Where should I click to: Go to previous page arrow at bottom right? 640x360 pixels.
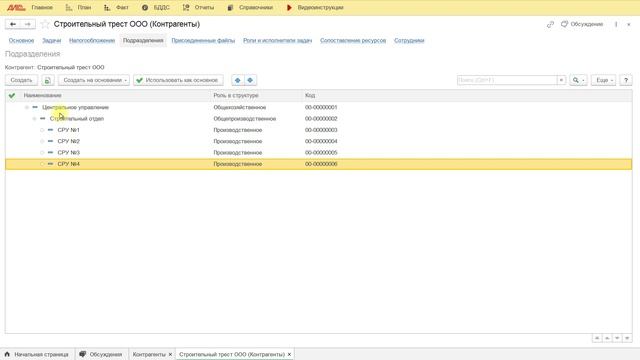point(607,338)
